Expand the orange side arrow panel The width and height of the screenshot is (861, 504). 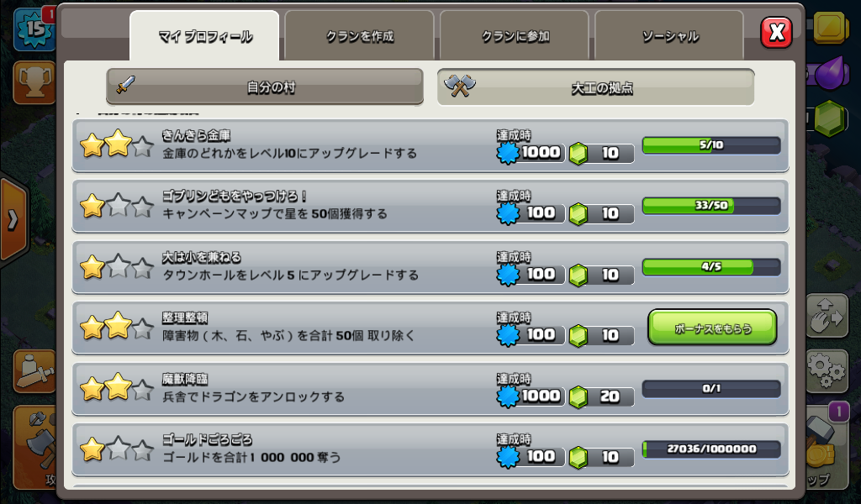tap(12, 220)
